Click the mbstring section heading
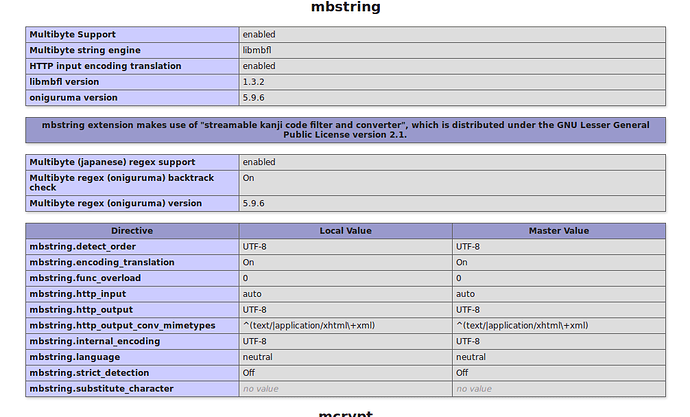Image resolution: width=690 pixels, height=417 pixels. [345, 7]
